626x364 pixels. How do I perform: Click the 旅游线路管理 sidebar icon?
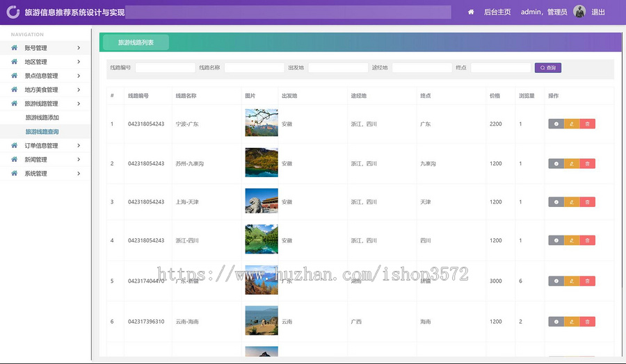(15, 104)
